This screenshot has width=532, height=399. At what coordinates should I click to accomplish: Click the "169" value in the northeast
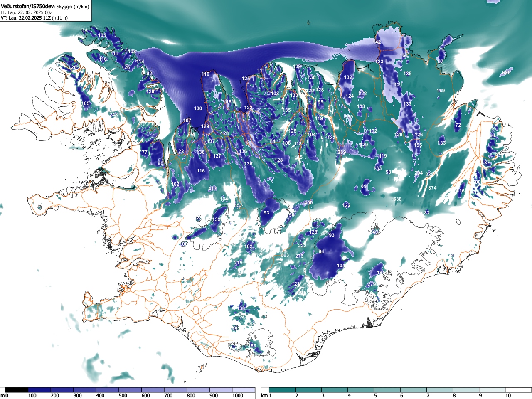tap(441, 91)
